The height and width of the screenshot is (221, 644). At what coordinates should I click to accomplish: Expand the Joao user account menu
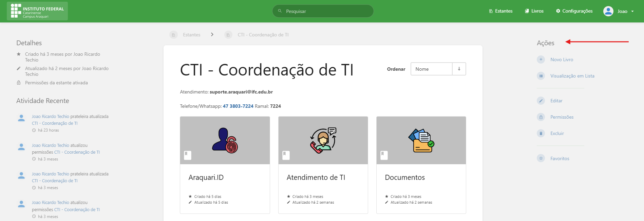[619, 11]
